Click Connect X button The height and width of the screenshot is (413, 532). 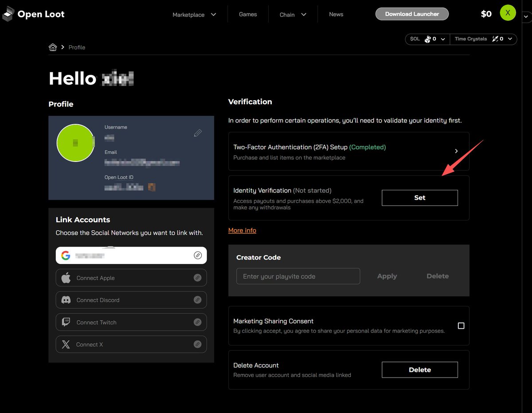point(131,344)
